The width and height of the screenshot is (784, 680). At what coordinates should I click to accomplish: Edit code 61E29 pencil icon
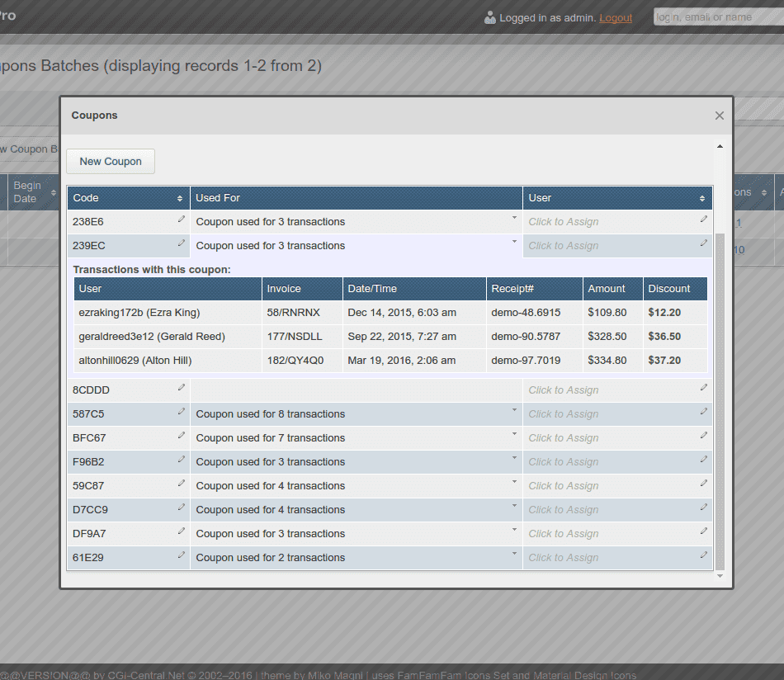click(x=182, y=555)
